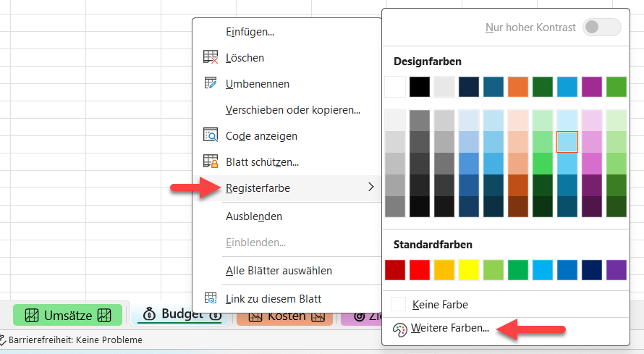Pick the black design color swatch
Viewport: 644px width, 354px height.
[x=420, y=87]
